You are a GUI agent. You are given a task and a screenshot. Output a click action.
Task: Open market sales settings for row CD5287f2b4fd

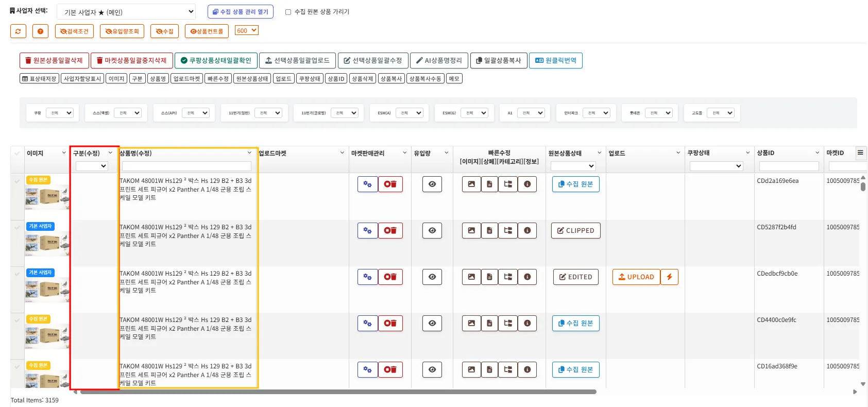tap(367, 230)
